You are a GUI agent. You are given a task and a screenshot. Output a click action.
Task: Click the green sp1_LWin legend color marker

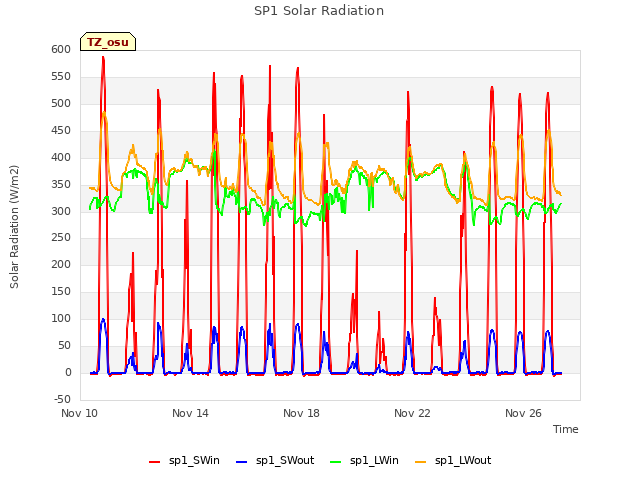click(x=336, y=462)
